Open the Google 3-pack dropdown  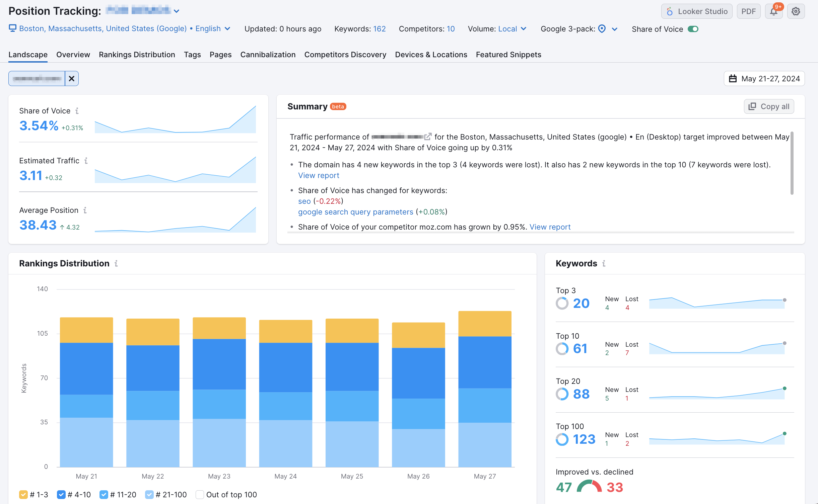(614, 29)
